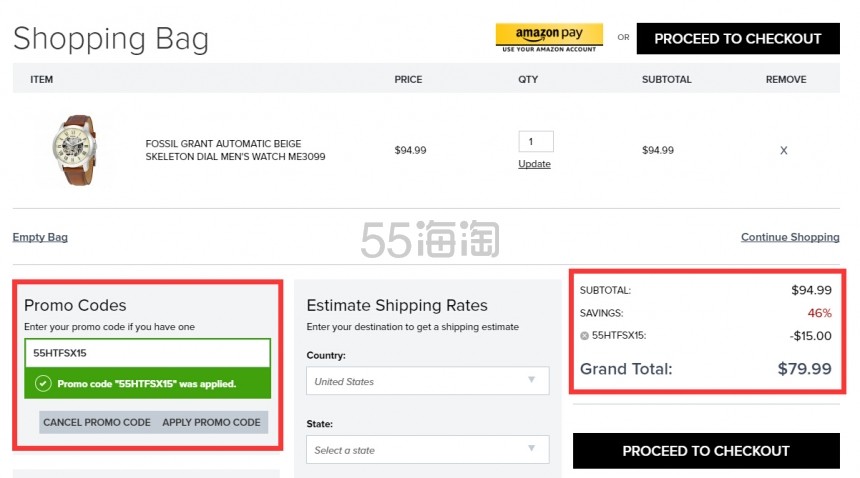Go to Continue Shopping
860x478 pixels.
click(x=789, y=237)
